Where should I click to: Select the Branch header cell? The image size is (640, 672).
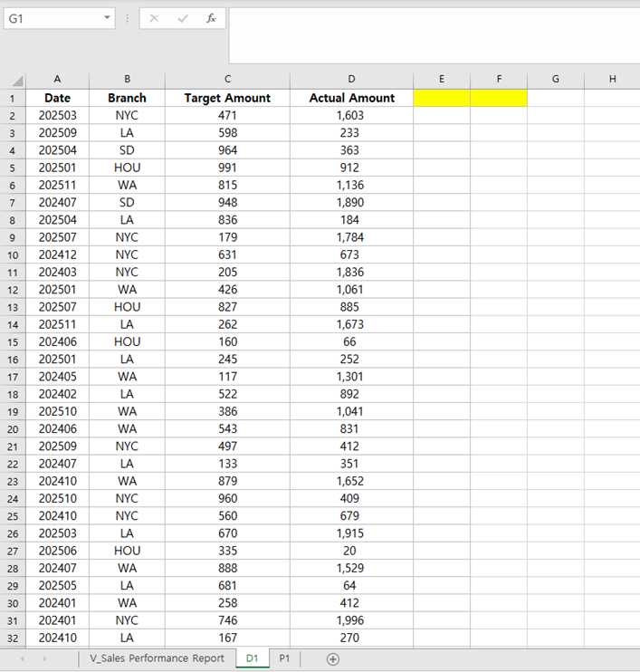[127, 98]
